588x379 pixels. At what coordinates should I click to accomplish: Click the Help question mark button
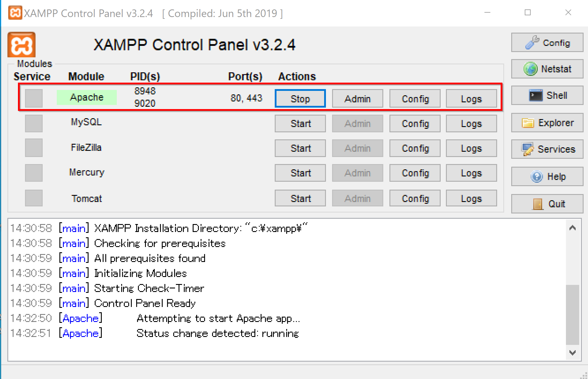tap(547, 176)
